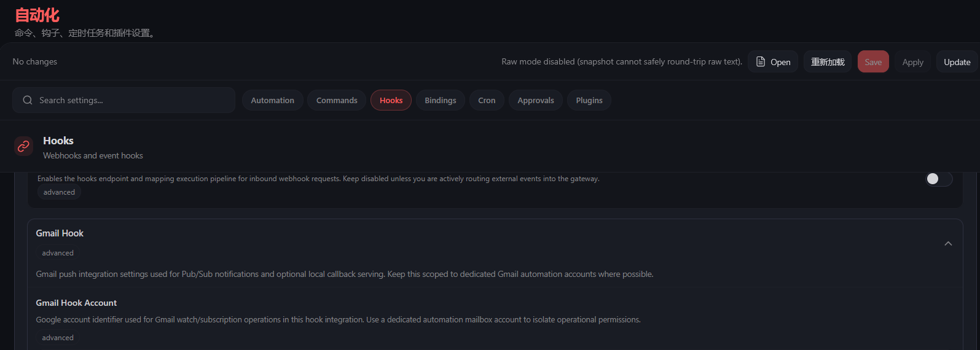Viewport: 980px width, 350px height.
Task: Click the Apply button
Action: (912, 62)
